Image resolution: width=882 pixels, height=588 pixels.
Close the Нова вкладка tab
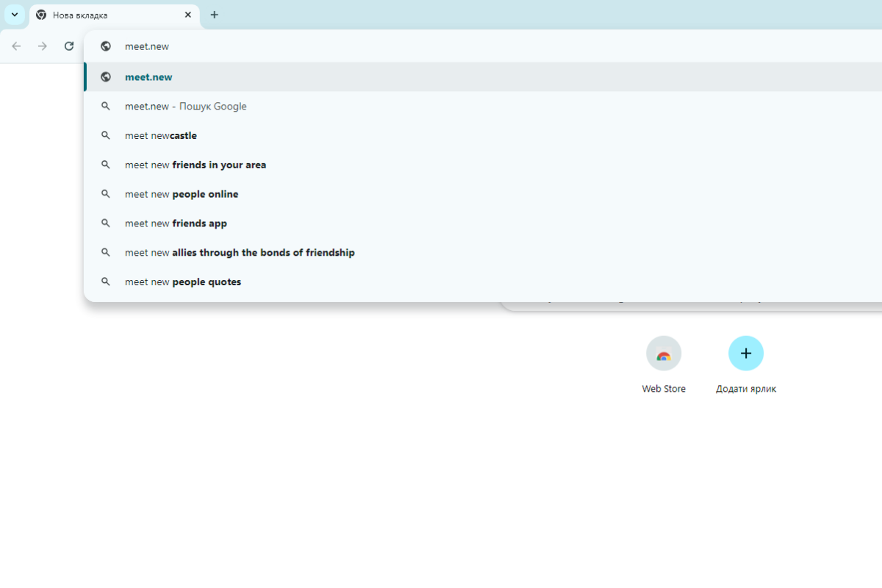point(188,15)
